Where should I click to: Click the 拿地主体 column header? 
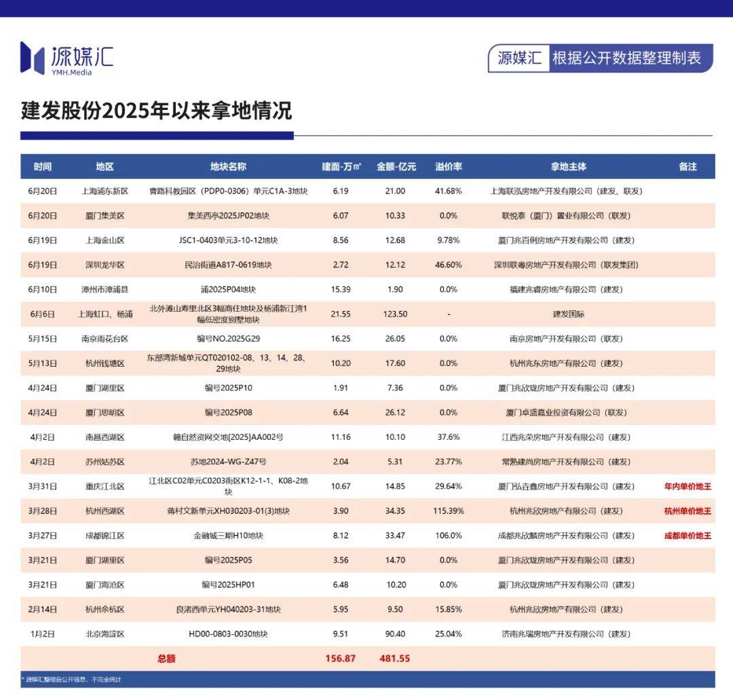(x=569, y=166)
